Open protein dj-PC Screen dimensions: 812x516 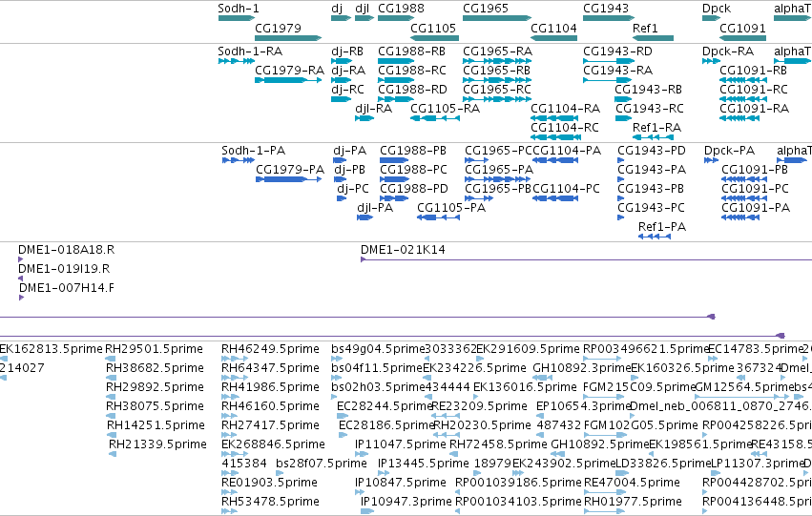point(353,189)
